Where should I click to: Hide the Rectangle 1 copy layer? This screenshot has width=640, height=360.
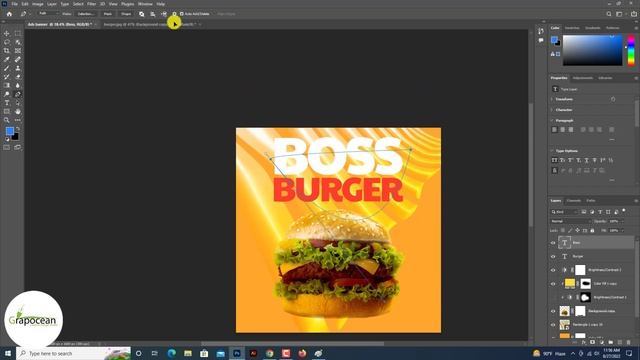point(553,325)
